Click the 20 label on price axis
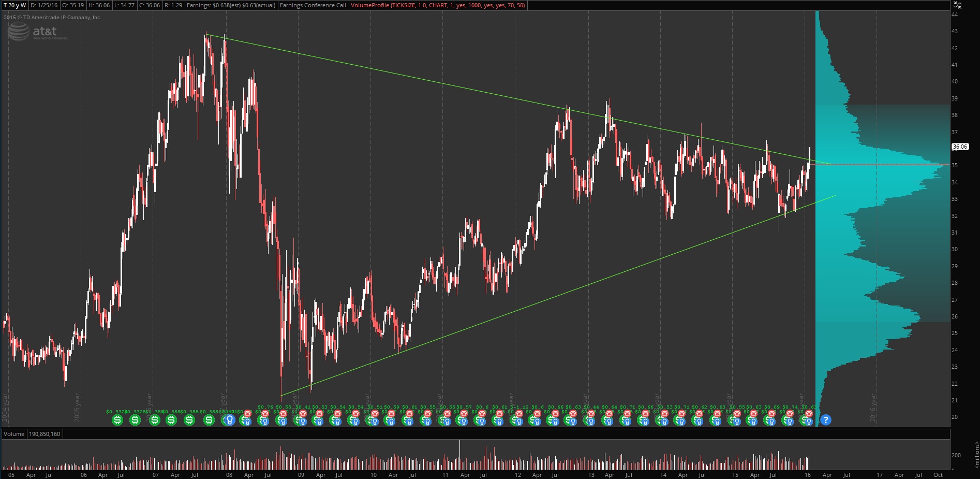The image size is (980, 479). 955,417
